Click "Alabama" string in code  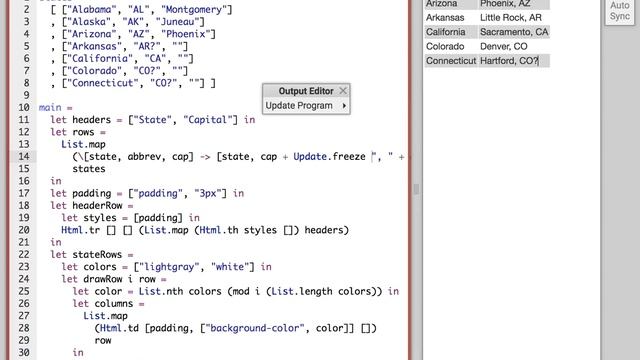coord(95,9)
